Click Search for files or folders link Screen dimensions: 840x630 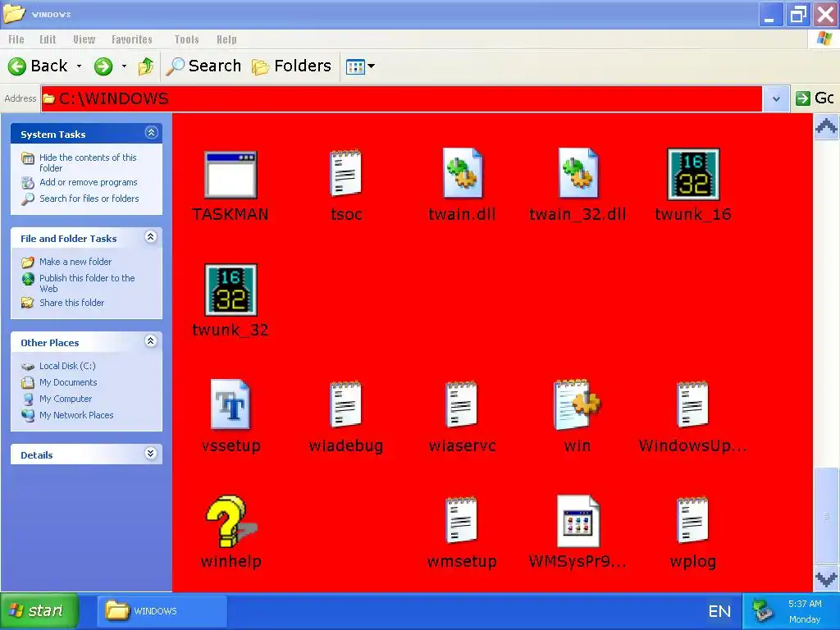[89, 199]
